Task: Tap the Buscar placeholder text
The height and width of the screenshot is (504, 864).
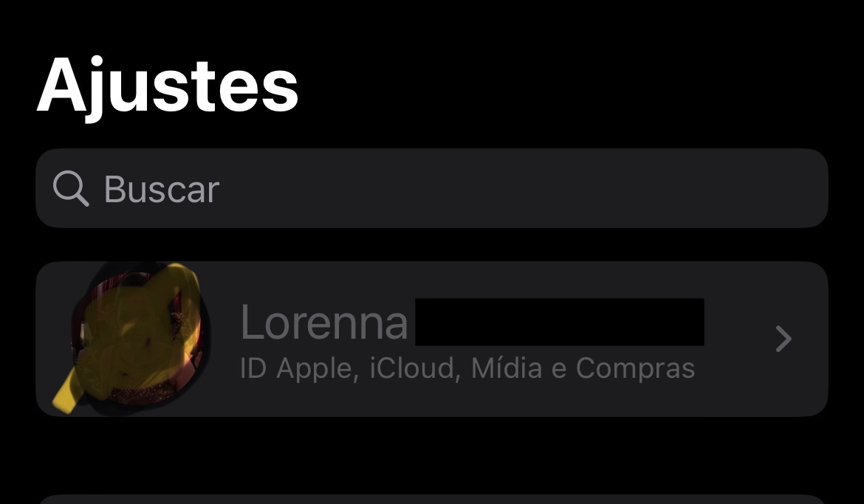Action: click(161, 190)
